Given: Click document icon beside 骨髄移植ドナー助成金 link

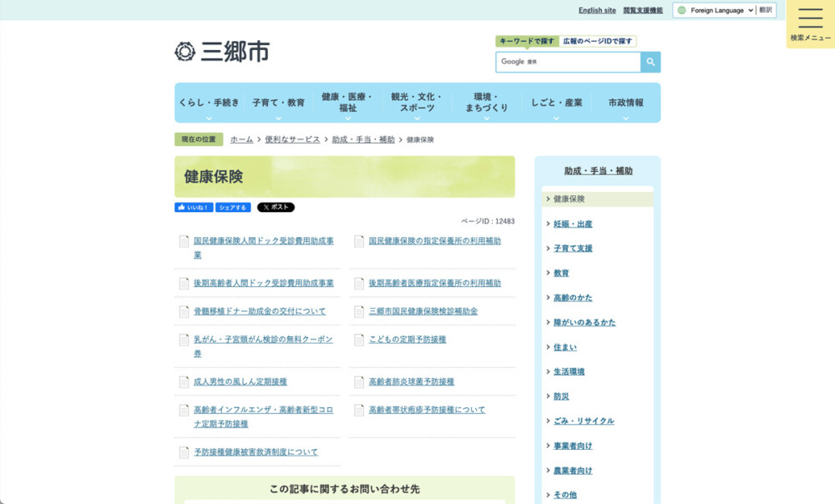Looking at the screenshot, I should point(184,311).
